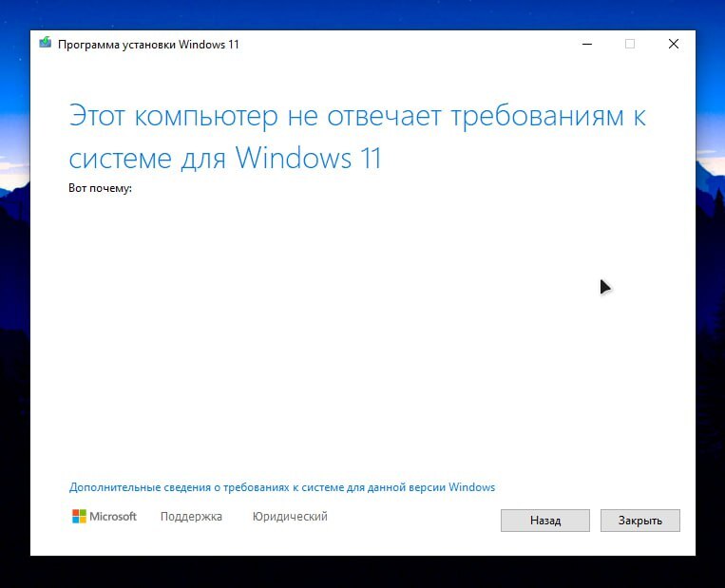Click the 'Вот почему:' text
The height and width of the screenshot is (588, 725).
pos(101,188)
